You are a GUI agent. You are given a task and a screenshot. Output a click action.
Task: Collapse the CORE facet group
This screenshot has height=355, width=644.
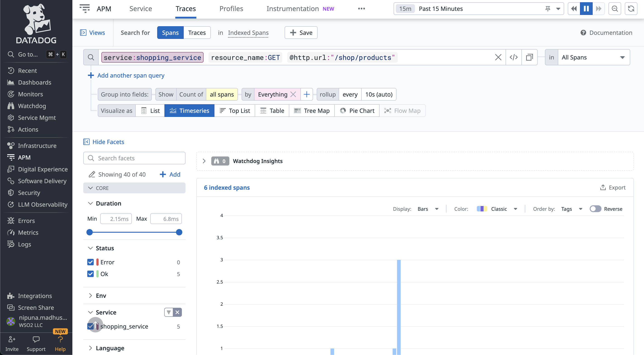(x=134, y=188)
